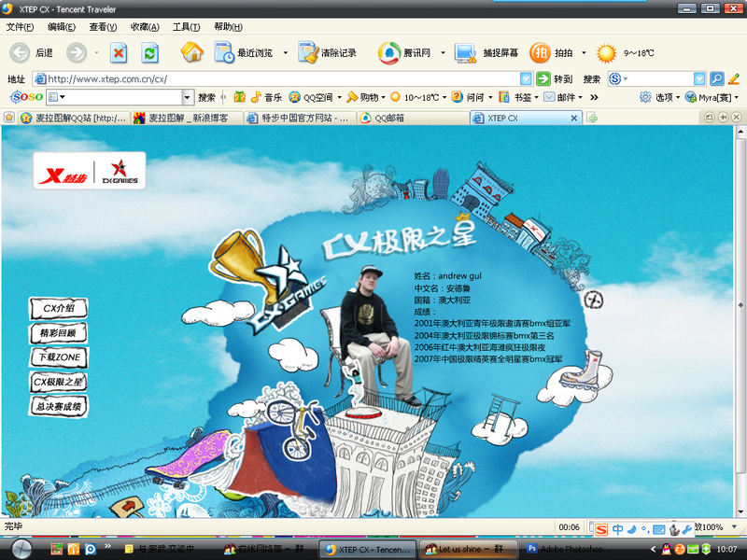This screenshot has height=560, width=747.
Task: Click the XTEP CX-GAMES logo
Action: coord(89,171)
